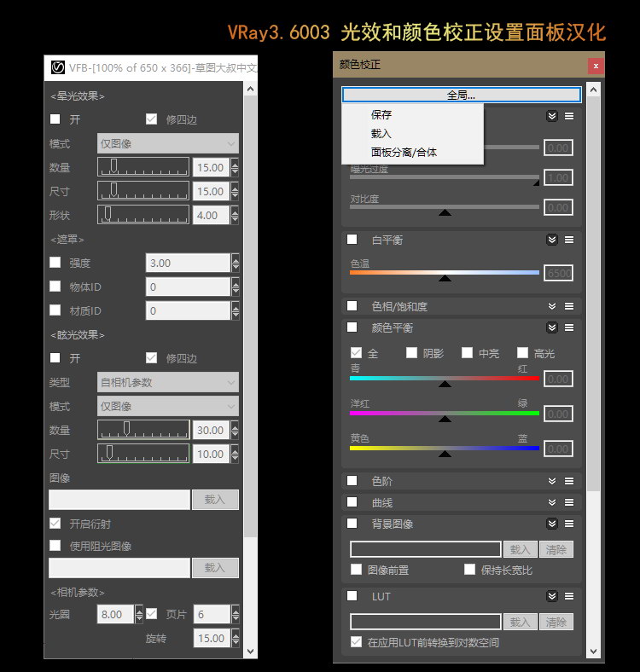
Task: Click 载入 button beside the 图像 field
Action: point(215,500)
